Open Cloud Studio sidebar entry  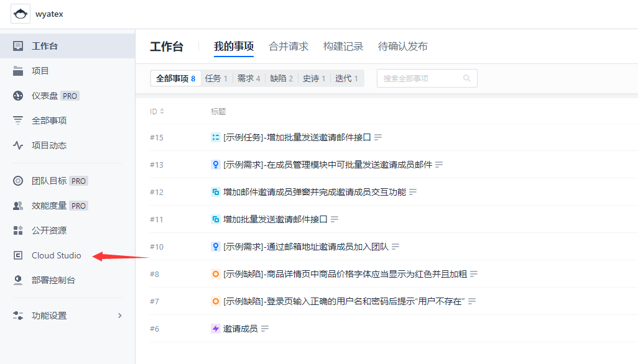(x=56, y=255)
